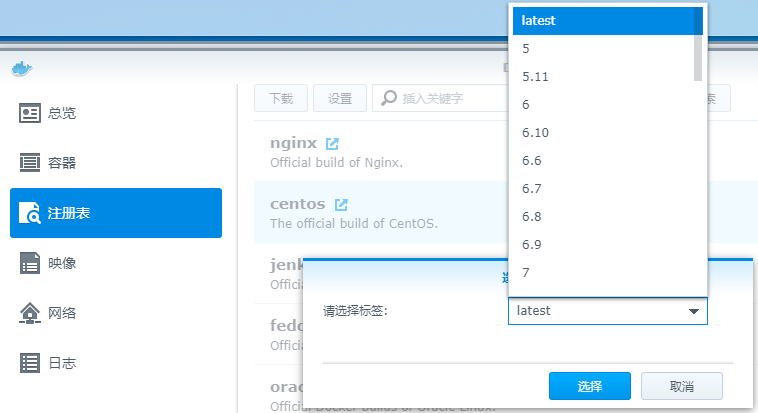This screenshot has height=413, width=758.
Task: Click the search magnifier icon
Action: (x=389, y=98)
